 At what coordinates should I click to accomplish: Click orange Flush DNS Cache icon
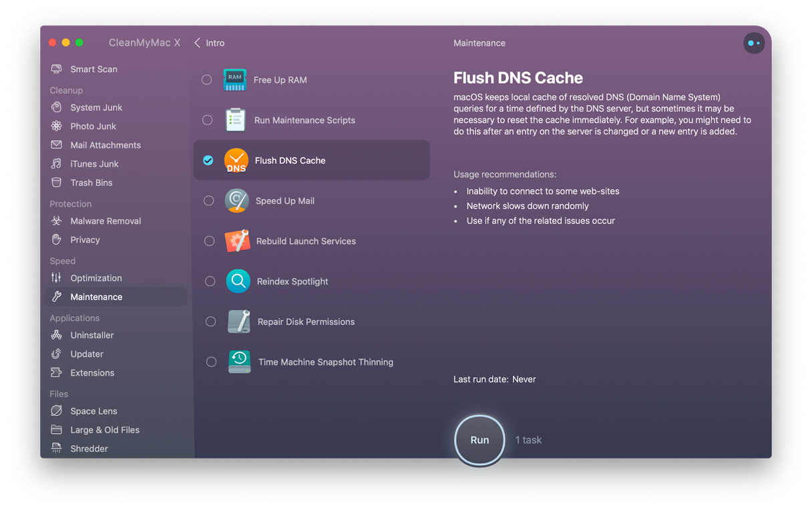point(236,160)
